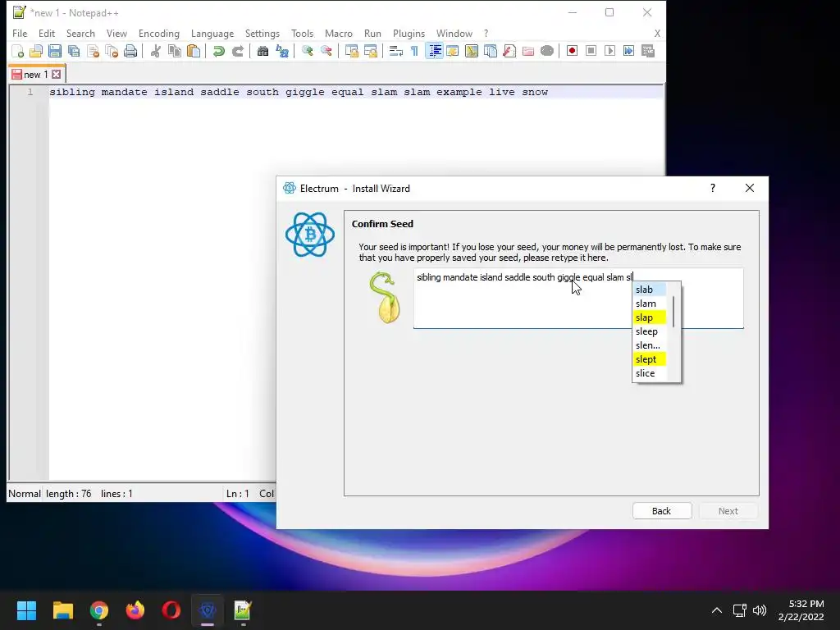Toggle synchronized vertical scrolling icon
This screenshot has height=630, width=840.
pos(351,51)
